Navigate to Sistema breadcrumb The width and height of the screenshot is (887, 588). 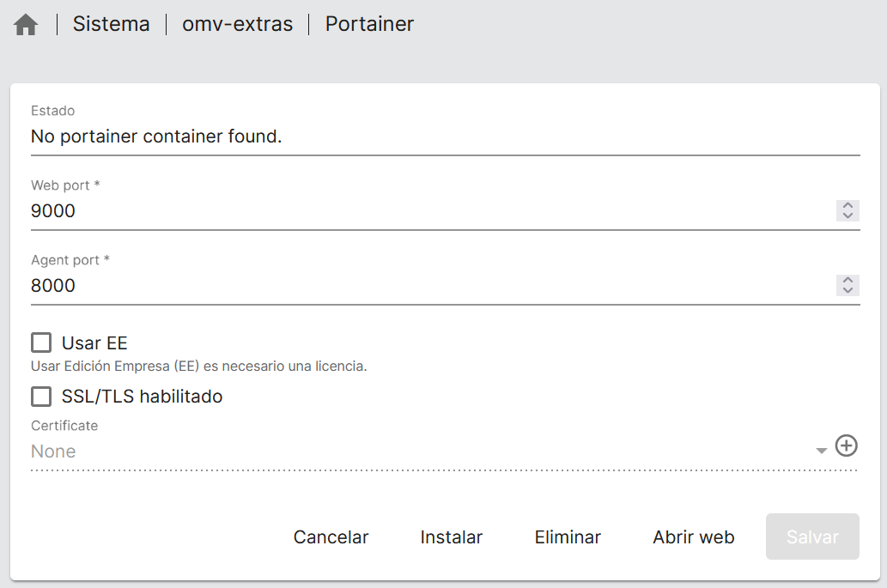tap(111, 24)
